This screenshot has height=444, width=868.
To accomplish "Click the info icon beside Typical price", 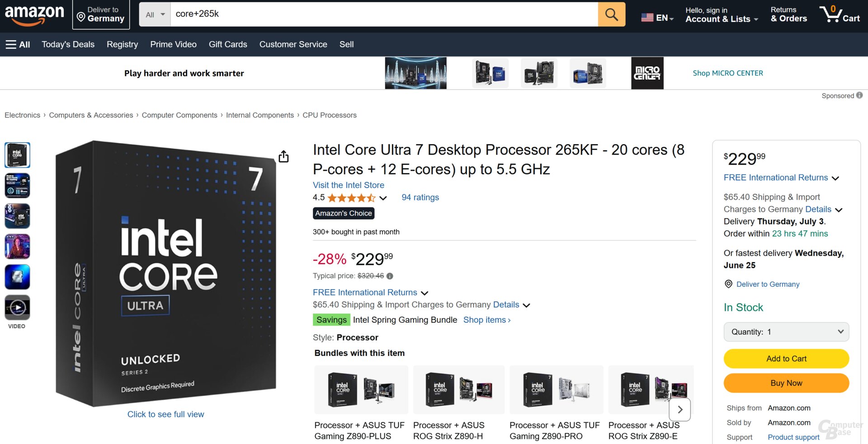I will (x=390, y=276).
